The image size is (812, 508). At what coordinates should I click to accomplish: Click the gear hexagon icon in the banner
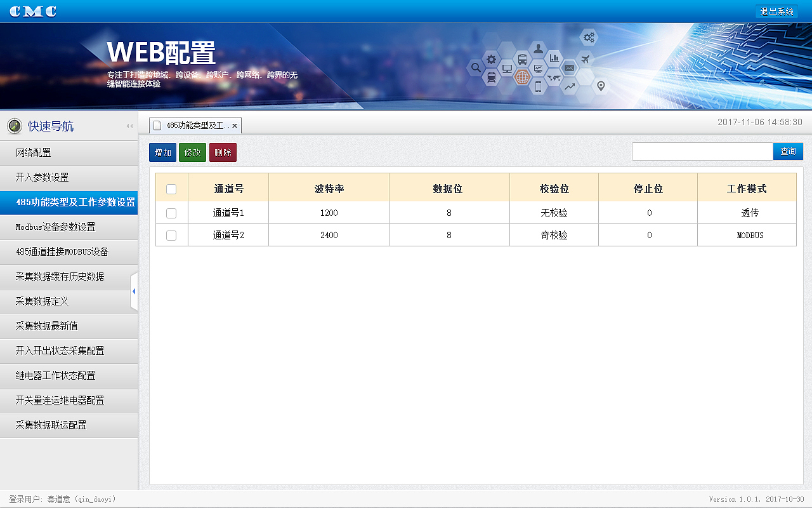tap(491, 59)
